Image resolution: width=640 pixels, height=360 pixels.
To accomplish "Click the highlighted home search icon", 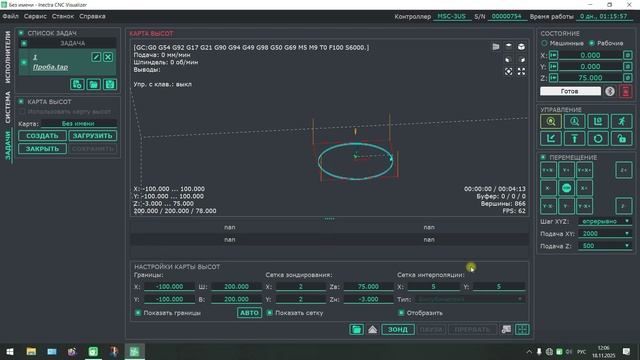I will (551, 122).
